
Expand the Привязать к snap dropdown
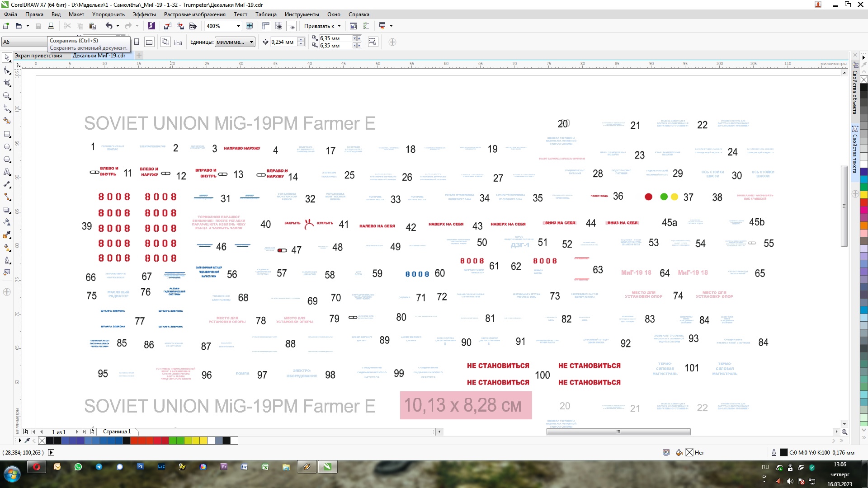[x=339, y=26]
